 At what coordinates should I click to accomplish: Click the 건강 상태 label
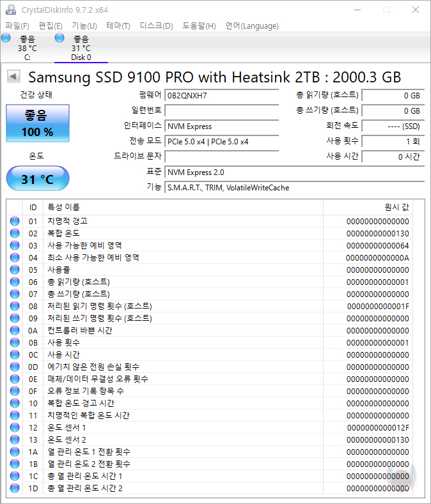coord(36,95)
